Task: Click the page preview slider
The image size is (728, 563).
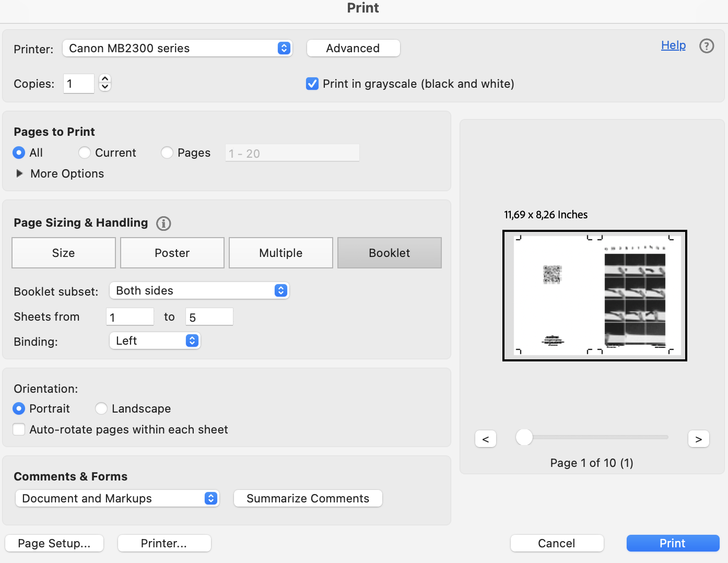Action: pyautogui.click(x=524, y=438)
